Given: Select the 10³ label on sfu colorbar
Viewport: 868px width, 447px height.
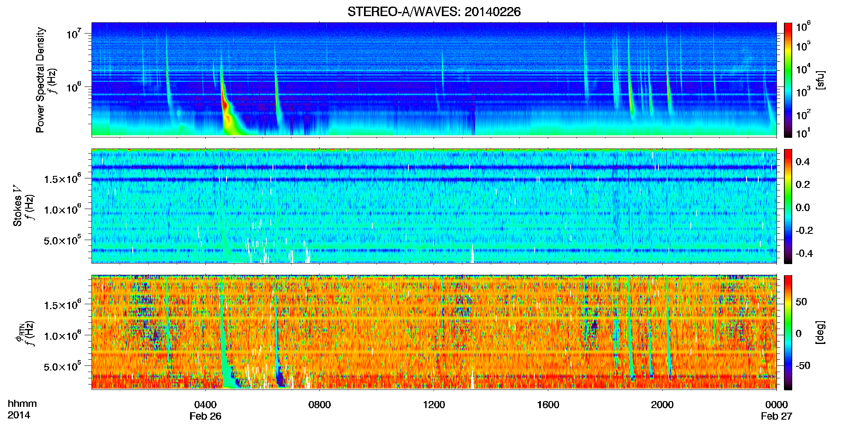Looking at the screenshot, I should (803, 91).
